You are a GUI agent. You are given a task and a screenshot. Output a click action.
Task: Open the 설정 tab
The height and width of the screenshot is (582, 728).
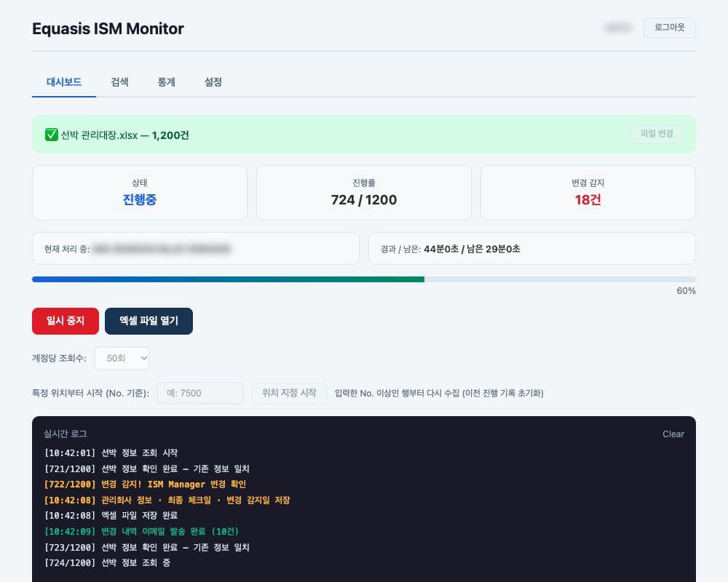(213, 82)
